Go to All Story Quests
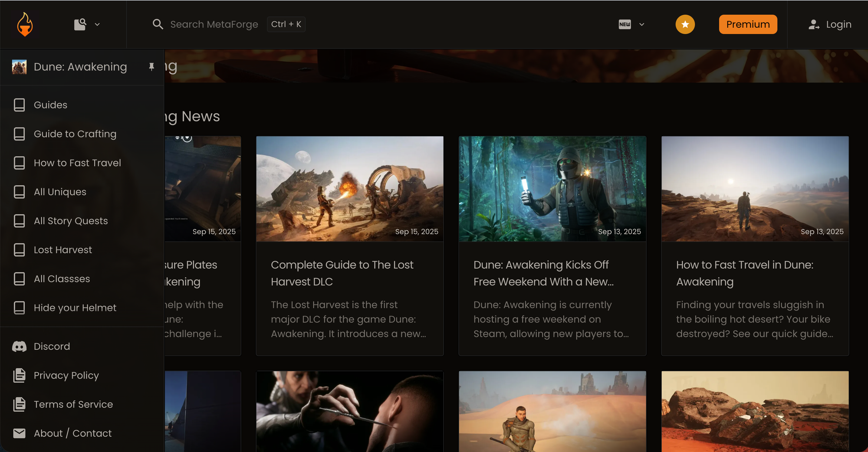This screenshot has height=452, width=868. (x=71, y=221)
